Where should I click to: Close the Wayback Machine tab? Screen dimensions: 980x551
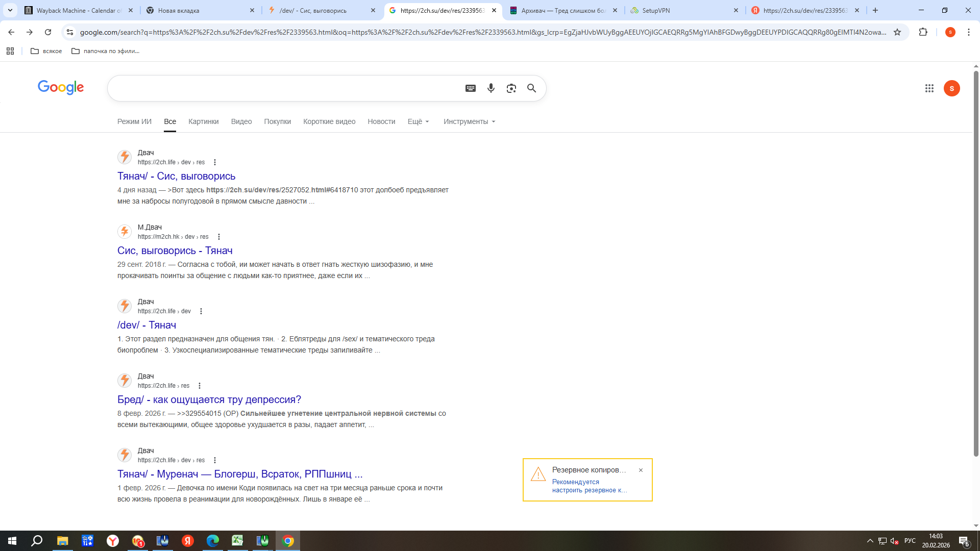click(x=131, y=10)
